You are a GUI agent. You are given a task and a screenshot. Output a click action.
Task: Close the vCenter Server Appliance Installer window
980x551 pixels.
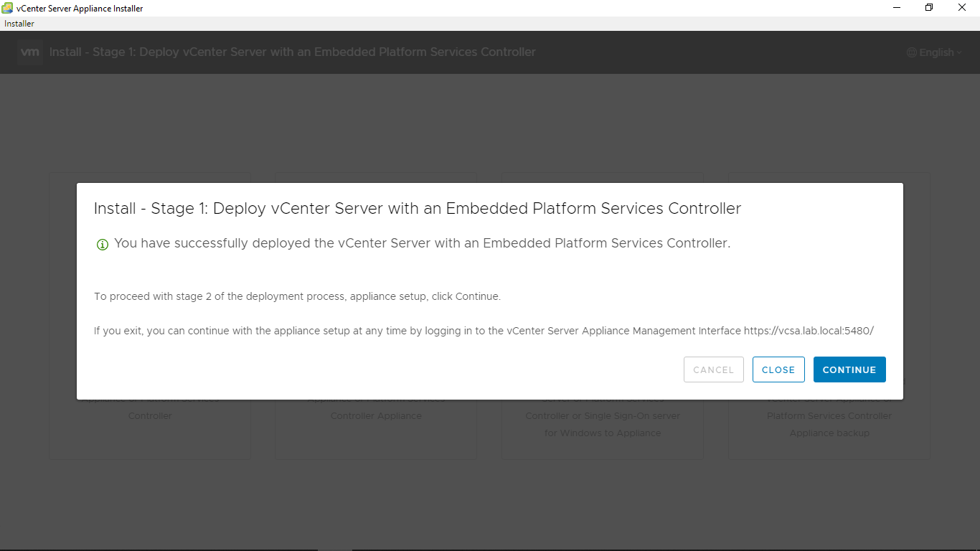(962, 8)
